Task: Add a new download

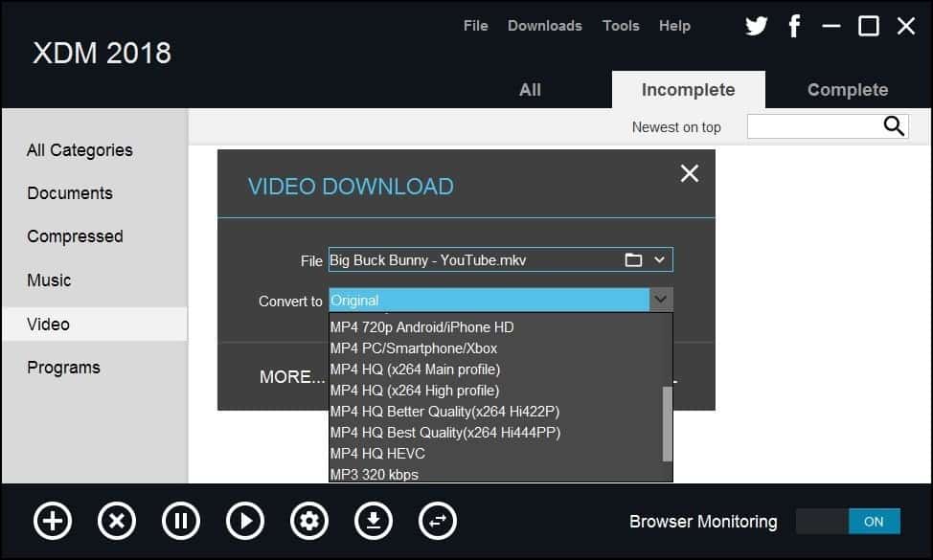Action: tap(52, 521)
